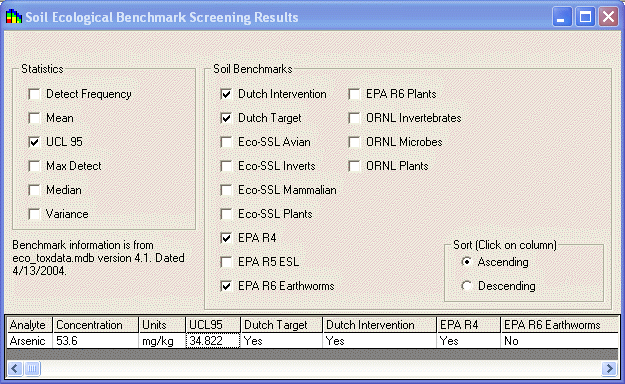Turn on the Variance statistic

click(x=34, y=214)
